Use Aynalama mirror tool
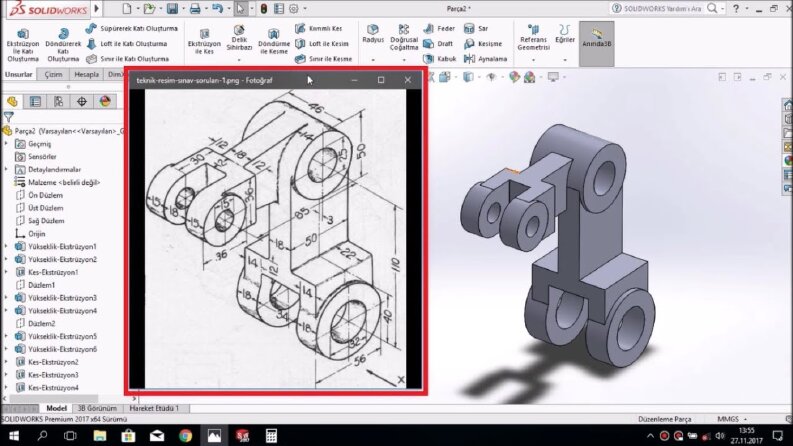This screenshot has height=446, width=793. pos(486,59)
